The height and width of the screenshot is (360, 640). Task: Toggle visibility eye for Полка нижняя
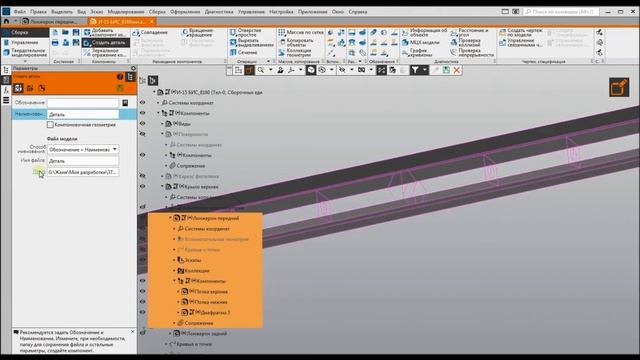coord(142,302)
